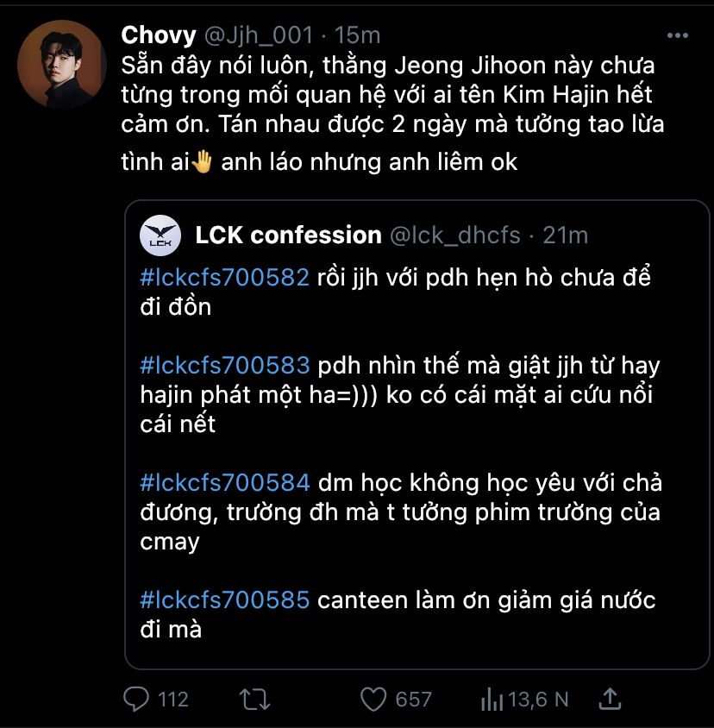Click the retweet arrows icon

coord(254,698)
